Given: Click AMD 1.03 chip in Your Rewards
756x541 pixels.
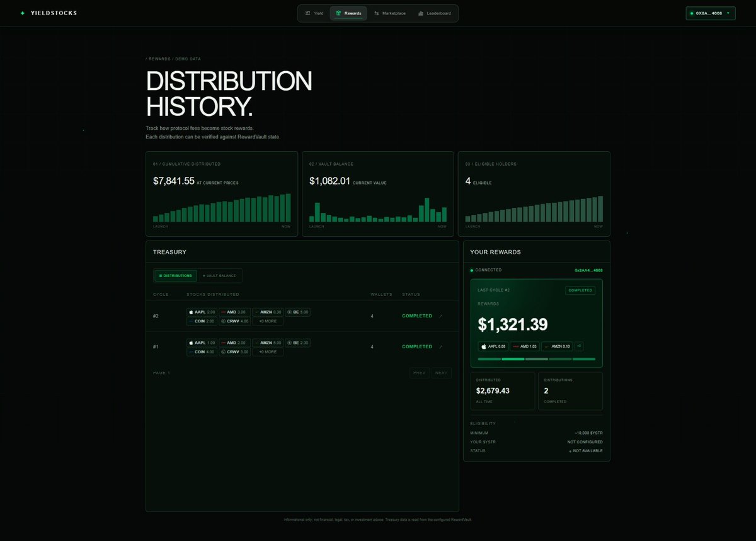Looking at the screenshot, I should pos(524,346).
